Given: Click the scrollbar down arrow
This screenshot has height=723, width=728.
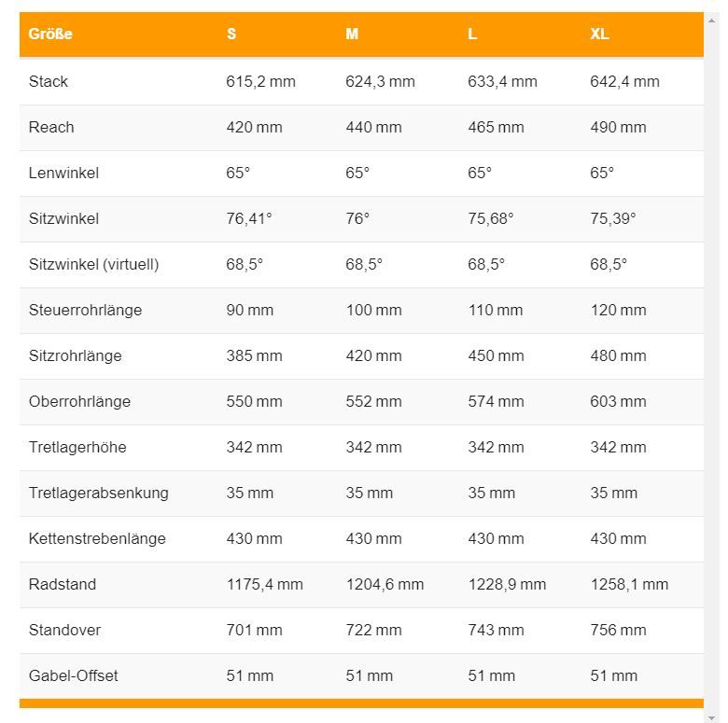Looking at the screenshot, I should coord(711,718).
